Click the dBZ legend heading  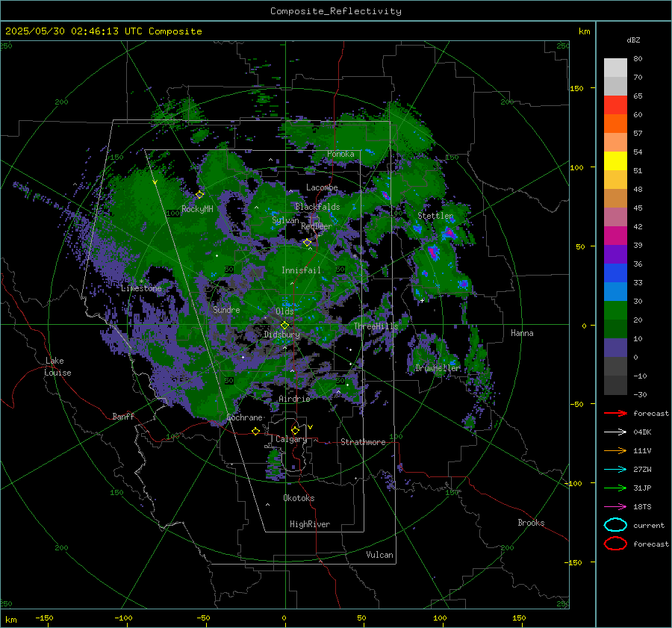pos(633,40)
